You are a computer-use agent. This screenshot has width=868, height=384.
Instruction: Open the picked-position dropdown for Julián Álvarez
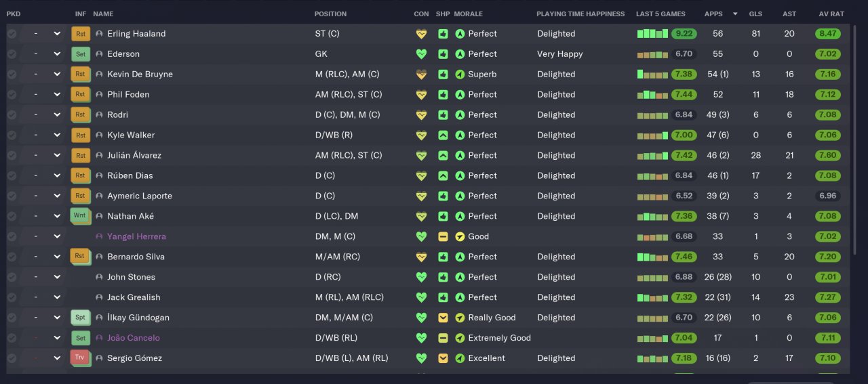point(57,156)
